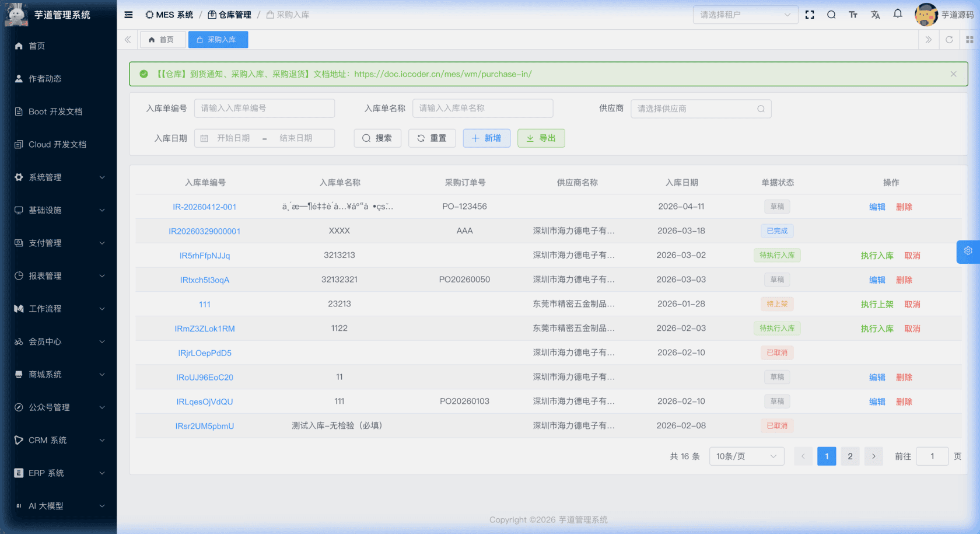Switch interface language via the translation icon

coord(875,15)
